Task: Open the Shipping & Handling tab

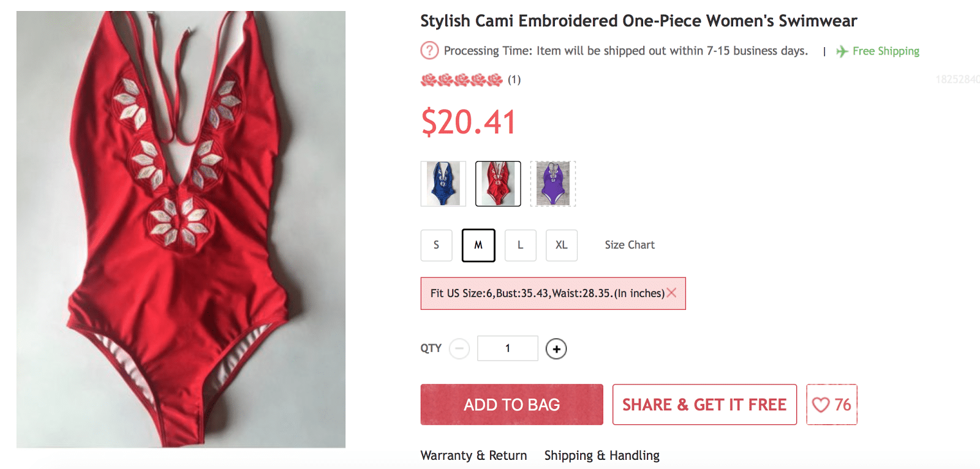Action: coord(601,456)
